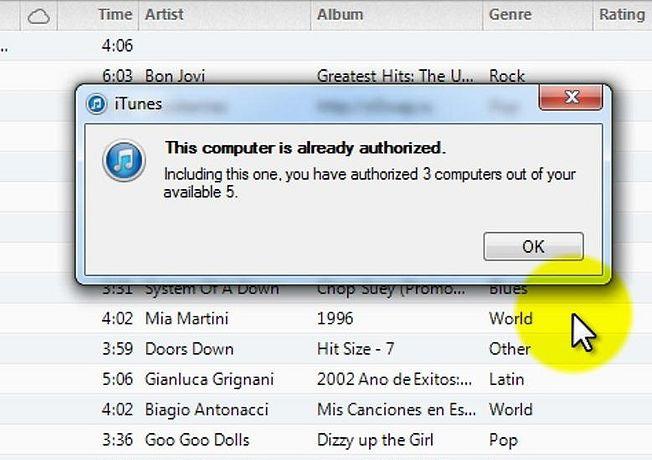
Task: Select the Mia Martini song row
Action: [326, 319]
